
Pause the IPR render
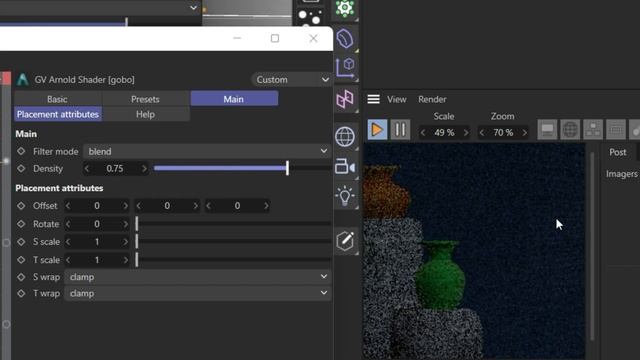400,130
